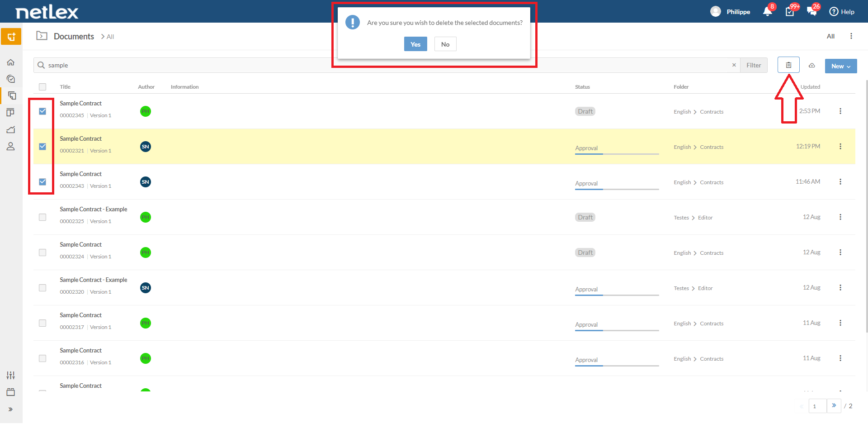Viewport: 868px width, 424px height.
Task: Open settings sliders icon in sidebar
Action: pos(11,375)
